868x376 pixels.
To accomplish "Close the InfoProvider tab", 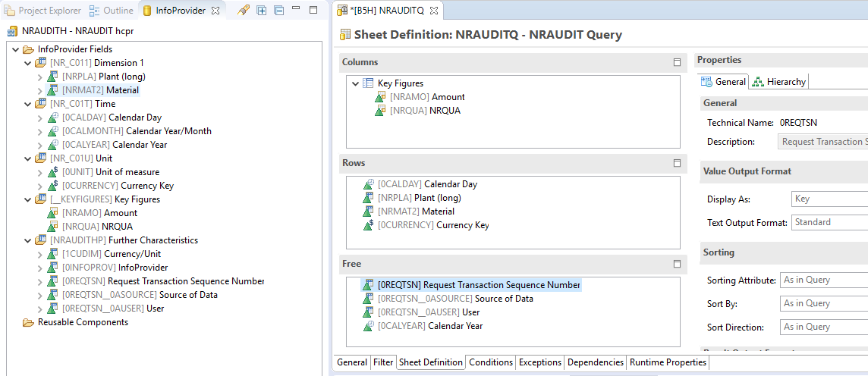I will 216,11.
